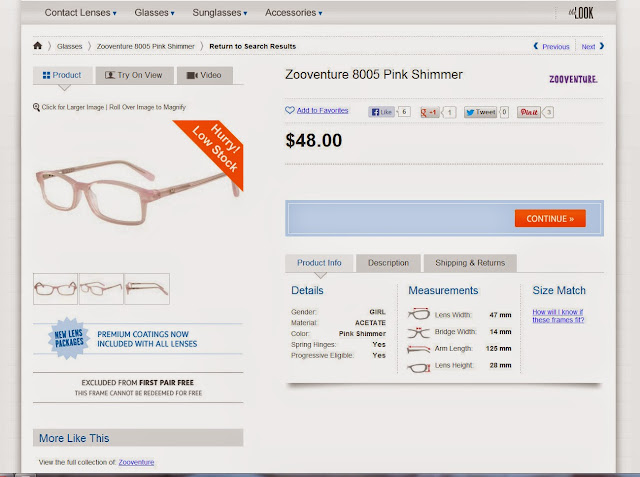Click the Facebook like count 6
Image resolution: width=640 pixels, height=477 pixels.
(404, 112)
